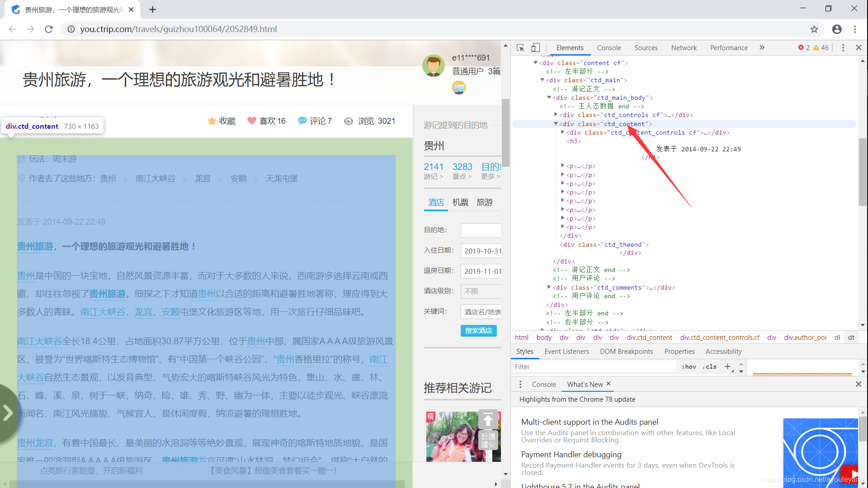Open the Chrome profile avatar icon
Viewport: 868px width, 488px height.
pyautogui.click(x=837, y=29)
